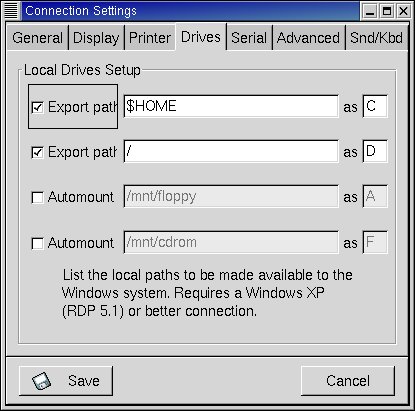Open the Advanced tab
Viewport: 415px width, 411px height.
[308, 38]
